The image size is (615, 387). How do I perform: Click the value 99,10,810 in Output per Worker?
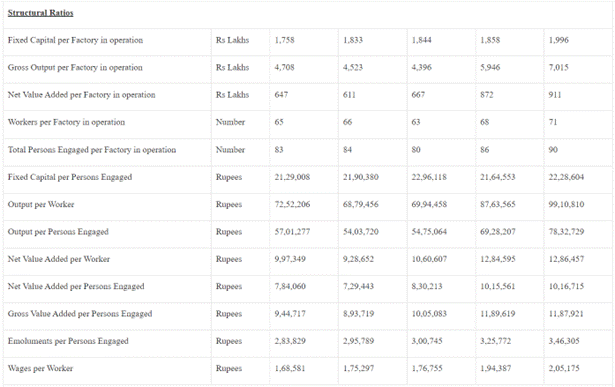tap(566, 204)
